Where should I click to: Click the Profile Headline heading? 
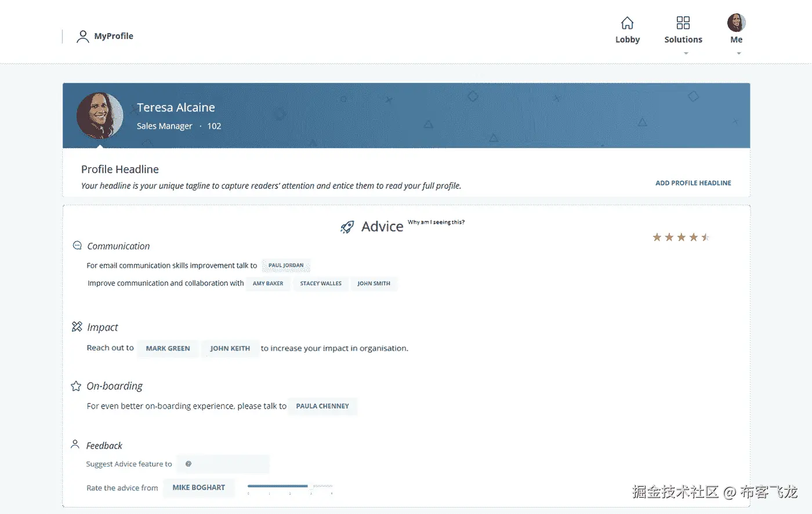point(120,169)
